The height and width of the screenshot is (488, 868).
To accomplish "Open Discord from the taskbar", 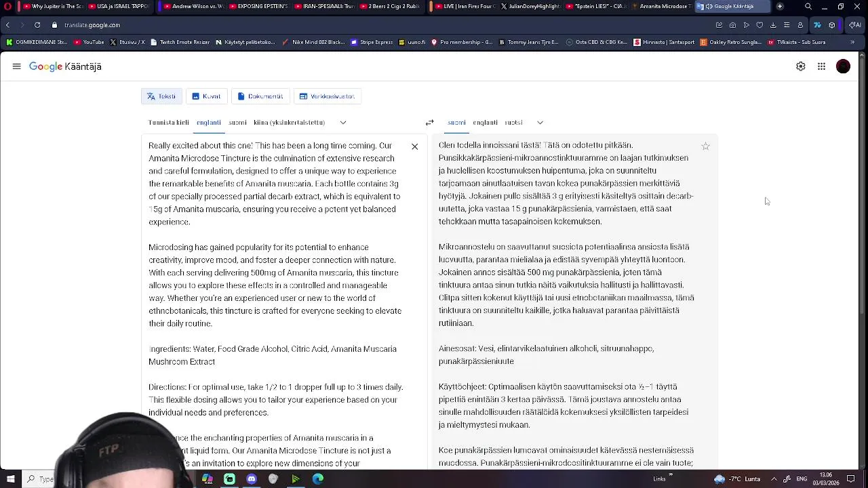I will [x=252, y=479].
